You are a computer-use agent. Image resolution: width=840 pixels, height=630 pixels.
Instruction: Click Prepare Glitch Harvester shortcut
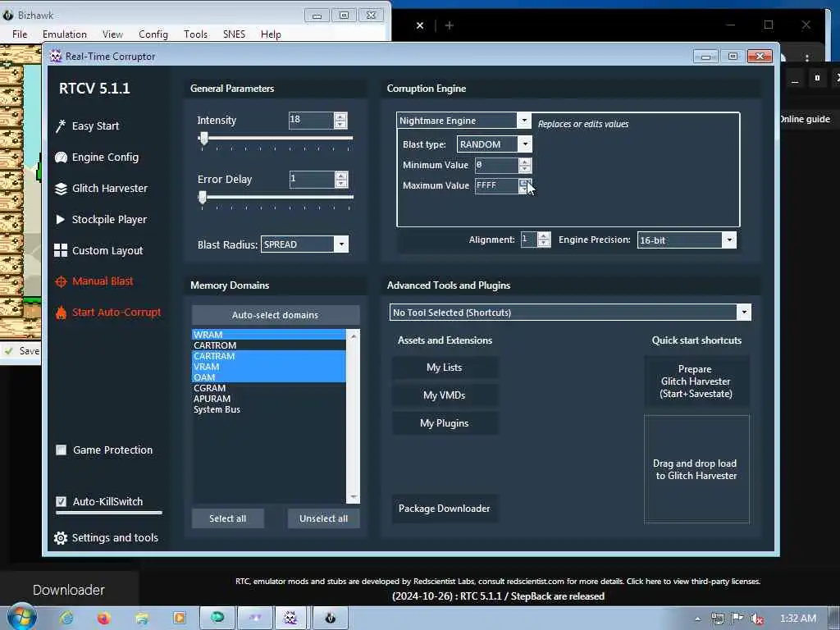[x=696, y=381]
